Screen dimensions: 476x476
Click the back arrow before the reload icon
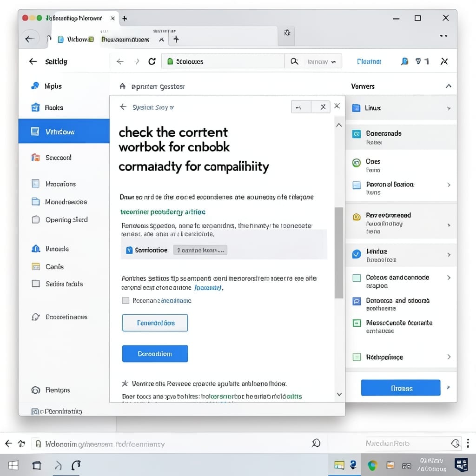120,62
